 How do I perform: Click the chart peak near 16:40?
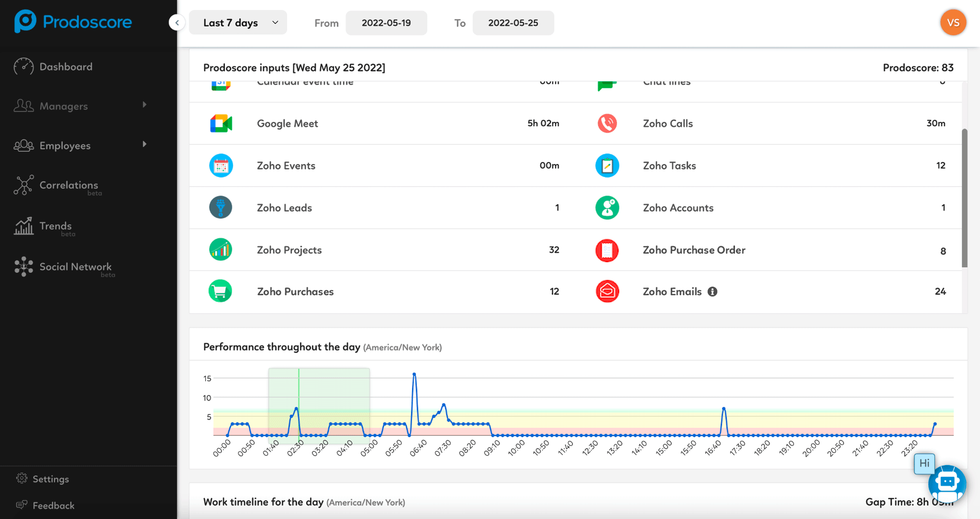pos(723,408)
